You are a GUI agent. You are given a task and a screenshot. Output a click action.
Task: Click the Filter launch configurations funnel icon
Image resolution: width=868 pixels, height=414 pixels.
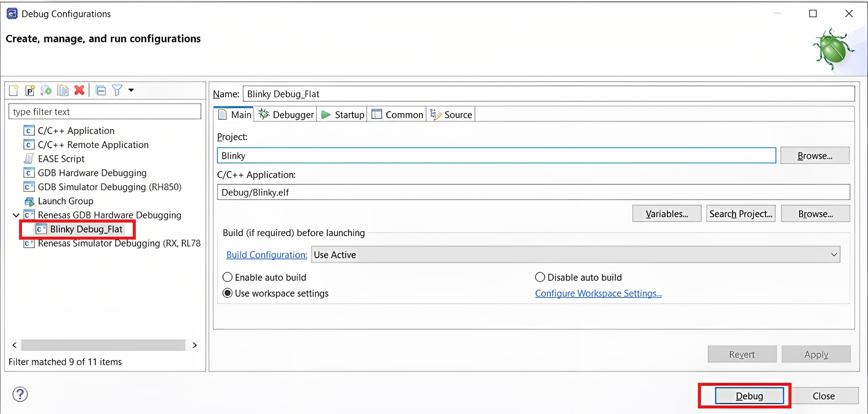(x=117, y=90)
